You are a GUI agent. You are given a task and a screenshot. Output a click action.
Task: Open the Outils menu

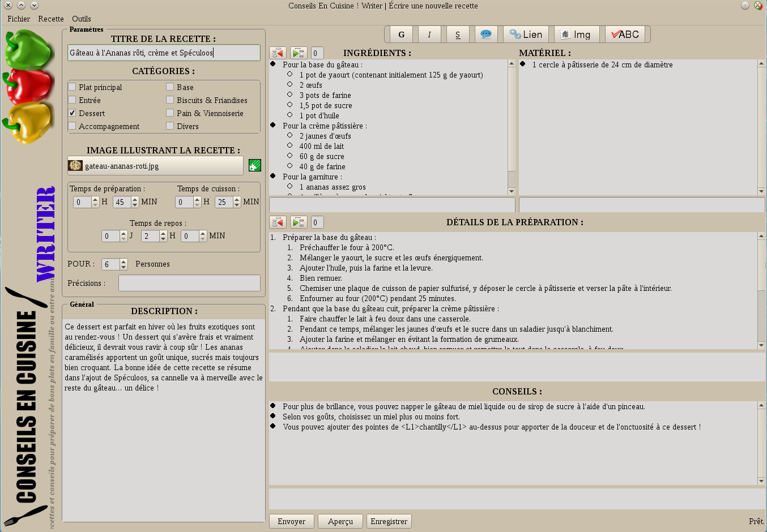coord(82,19)
